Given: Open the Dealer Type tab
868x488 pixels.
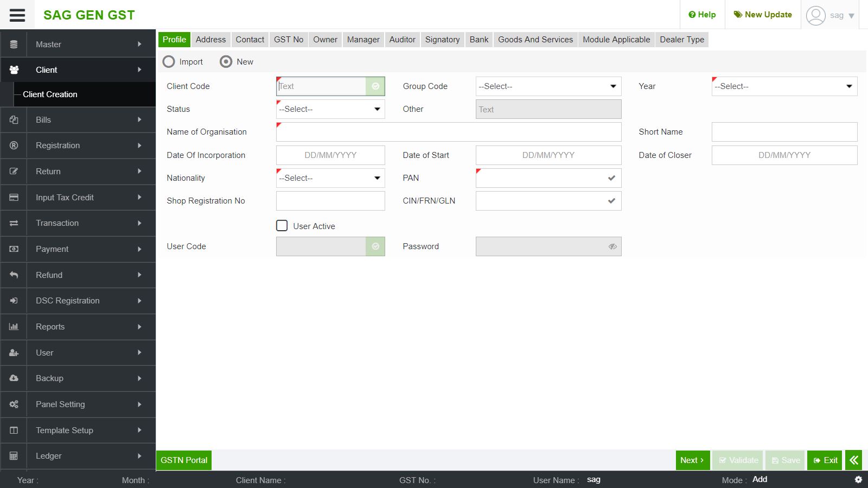Looking at the screenshot, I should pos(682,40).
